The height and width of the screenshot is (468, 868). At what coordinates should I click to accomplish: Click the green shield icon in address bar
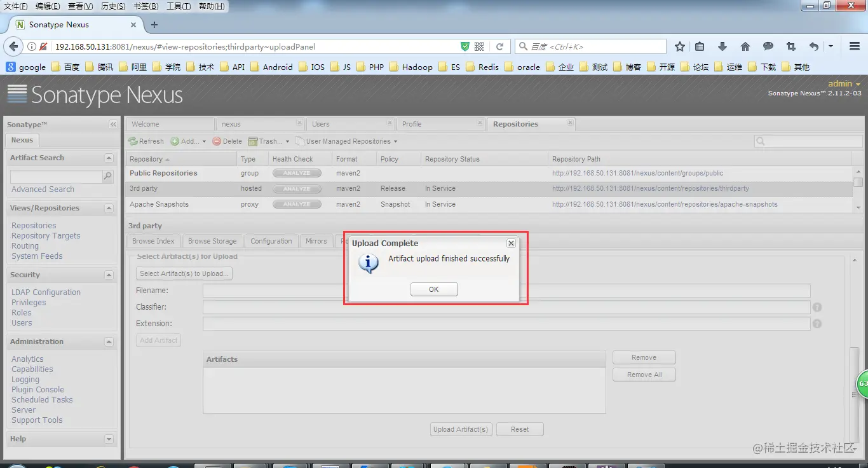[x=465, y=46]
